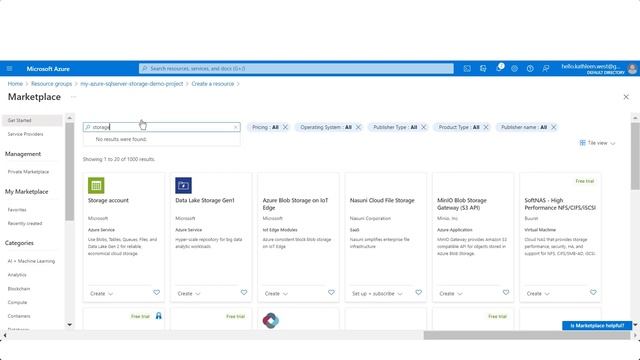
Task: Remove the Operating System filter
Action: [358, 127]
